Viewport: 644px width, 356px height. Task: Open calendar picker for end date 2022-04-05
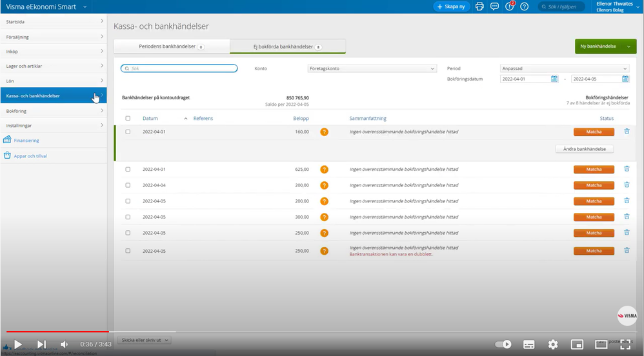point(625,79)
